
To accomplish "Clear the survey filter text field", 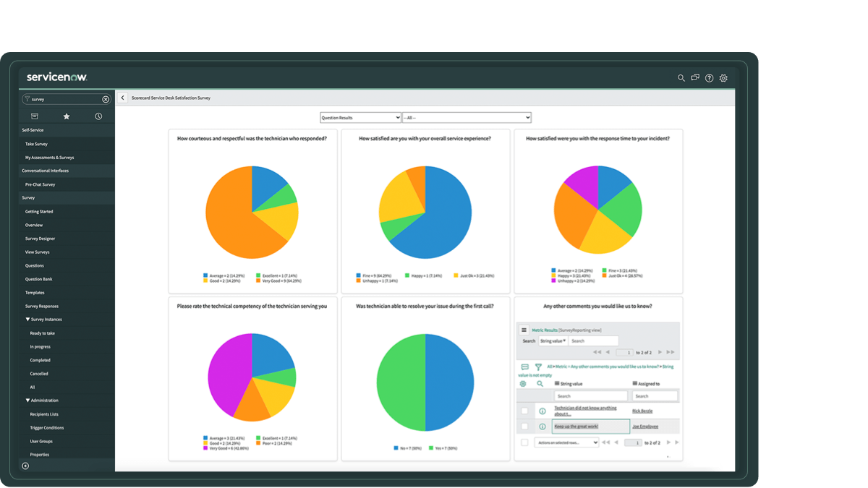I will [x=106, y=99].
